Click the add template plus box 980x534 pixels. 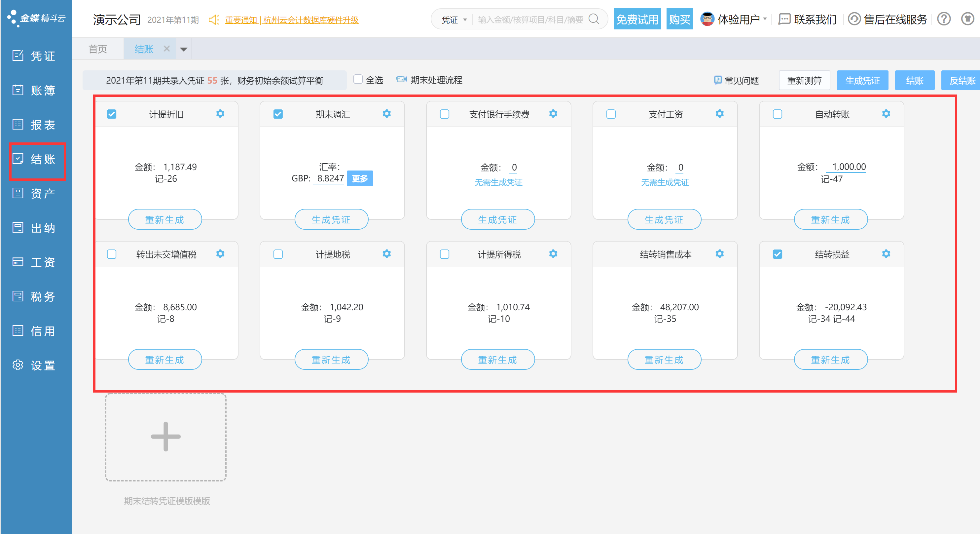click(166, 437)
